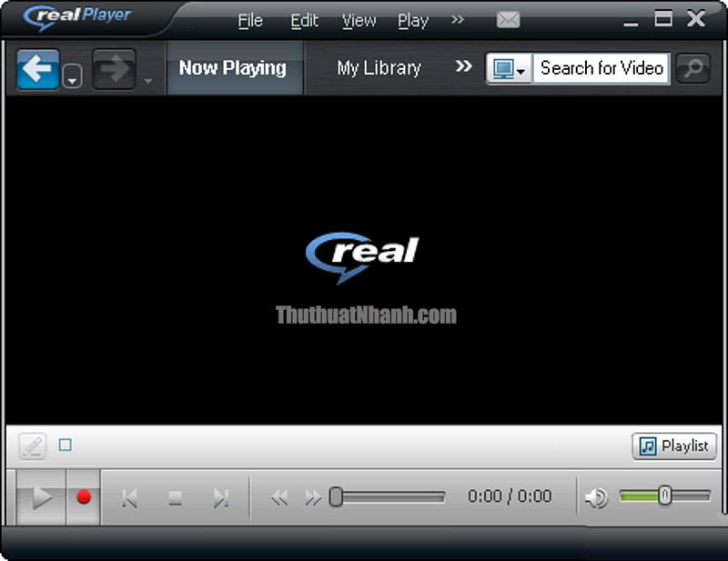Click the magnifier search button
The height and width of the screenshot is (561, 728).
(693, 69)
